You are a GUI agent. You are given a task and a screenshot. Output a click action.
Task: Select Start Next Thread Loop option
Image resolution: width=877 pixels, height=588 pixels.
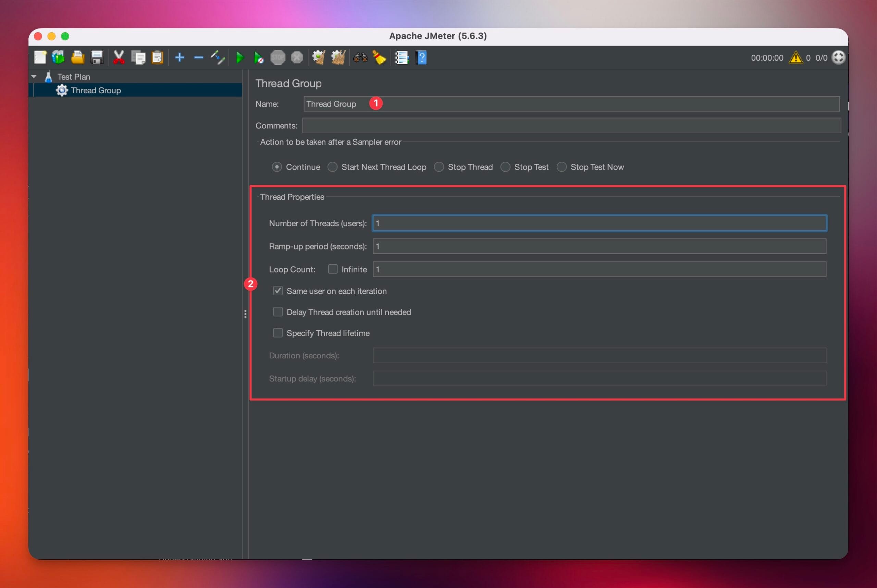(332, 167)
